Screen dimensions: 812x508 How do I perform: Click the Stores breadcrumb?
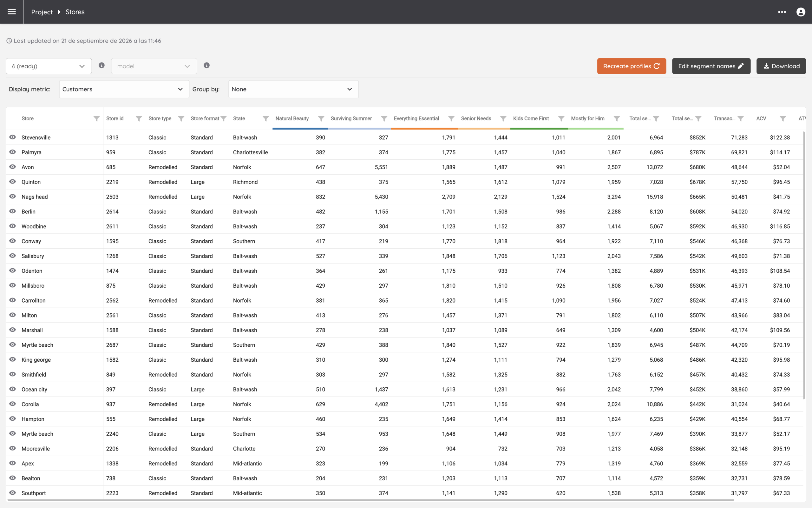(x=75, y=12)
